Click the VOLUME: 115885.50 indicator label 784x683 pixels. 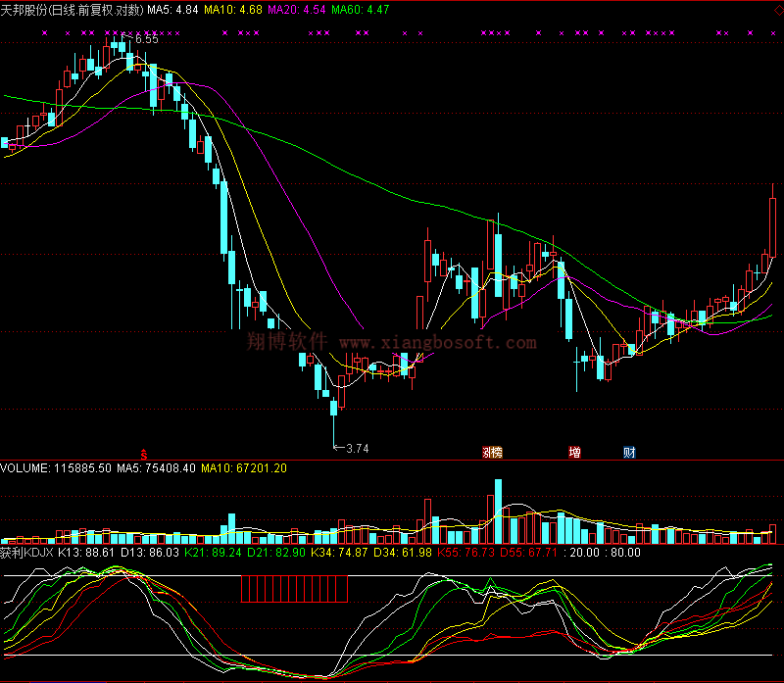point(56,468)
